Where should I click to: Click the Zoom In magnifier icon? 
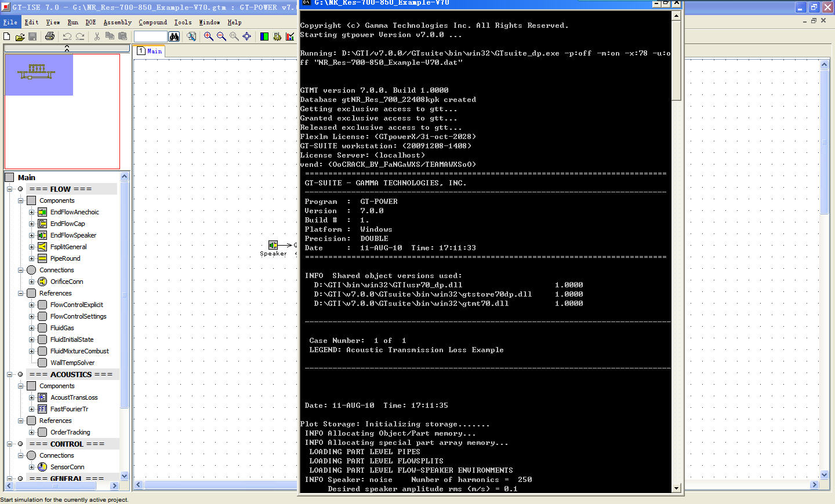tap(209, 36)
